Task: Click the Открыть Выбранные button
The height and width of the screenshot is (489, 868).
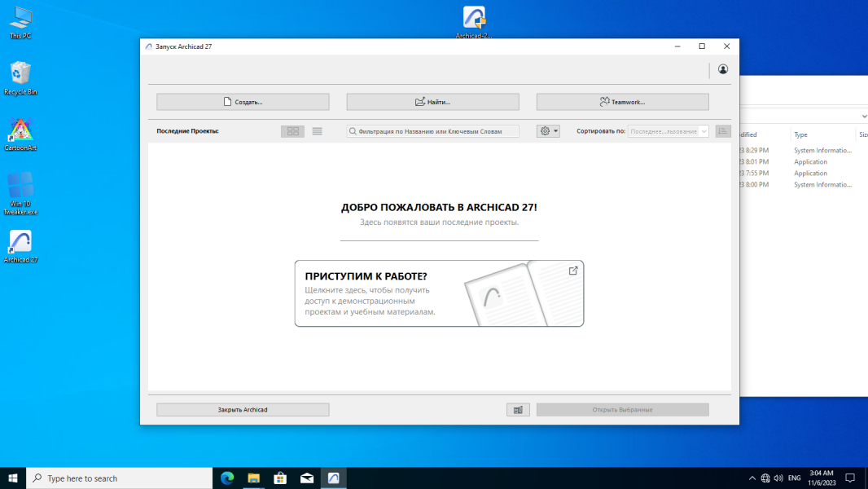Action: (622, 410)
